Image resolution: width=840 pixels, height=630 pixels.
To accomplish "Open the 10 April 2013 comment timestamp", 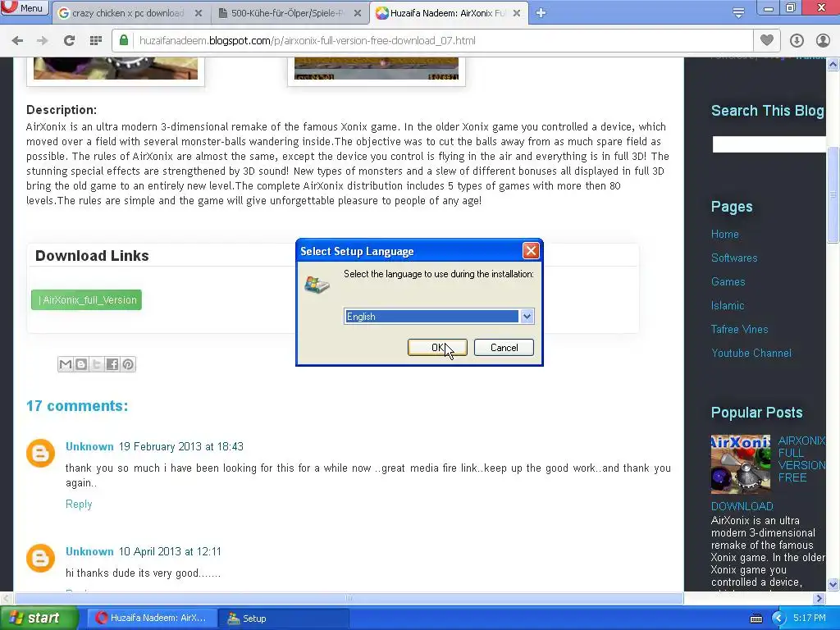I will 170,551.
